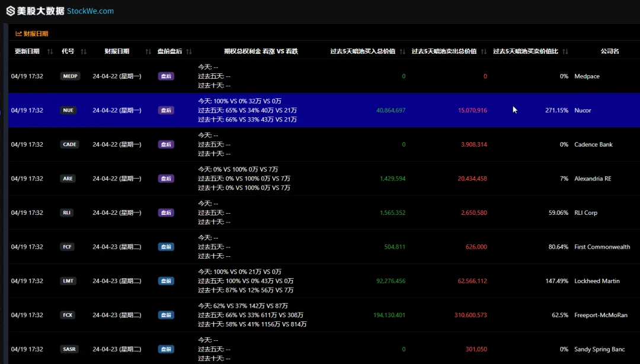The height and width of the screenshot is (364, 640).
Task: Select company name Sandy Spring Banc
Action: coord(600,349)
